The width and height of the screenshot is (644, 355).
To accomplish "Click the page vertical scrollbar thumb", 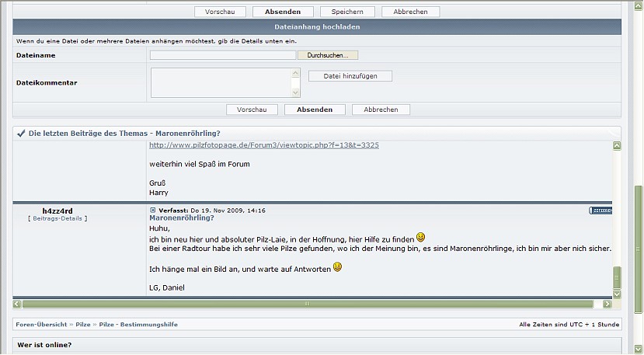I will click(638, 249).
